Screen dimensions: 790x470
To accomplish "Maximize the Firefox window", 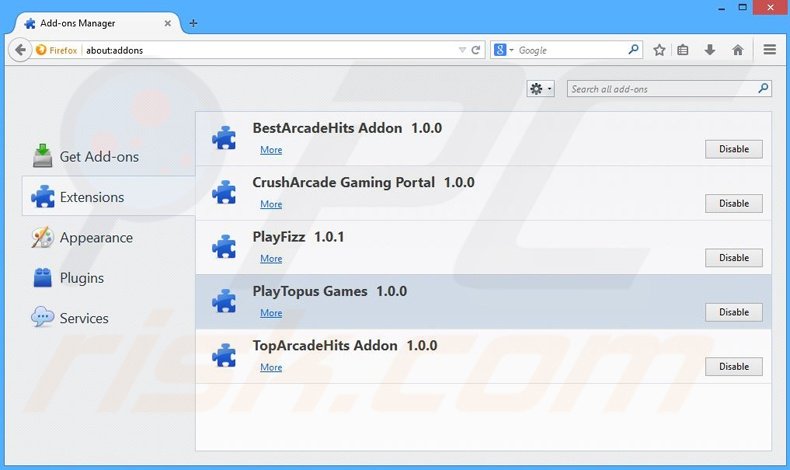I will [x=742, y=8].
